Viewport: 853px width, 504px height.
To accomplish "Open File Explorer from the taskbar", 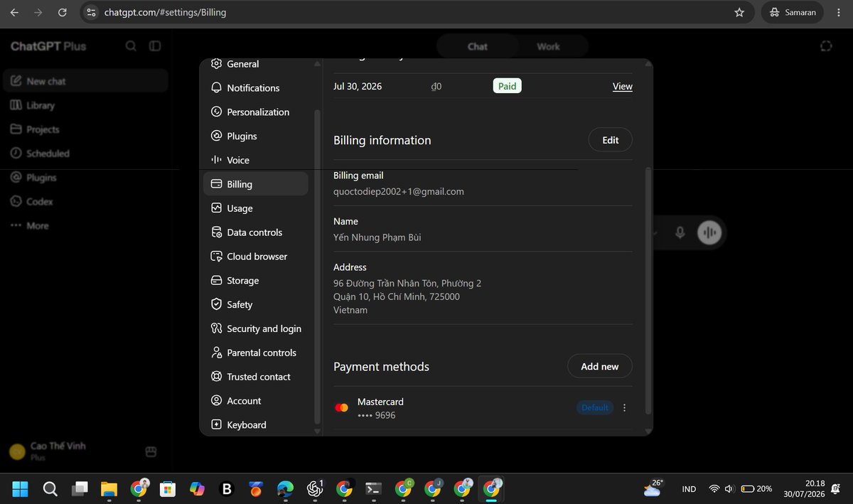I will (x=109, y=488).
